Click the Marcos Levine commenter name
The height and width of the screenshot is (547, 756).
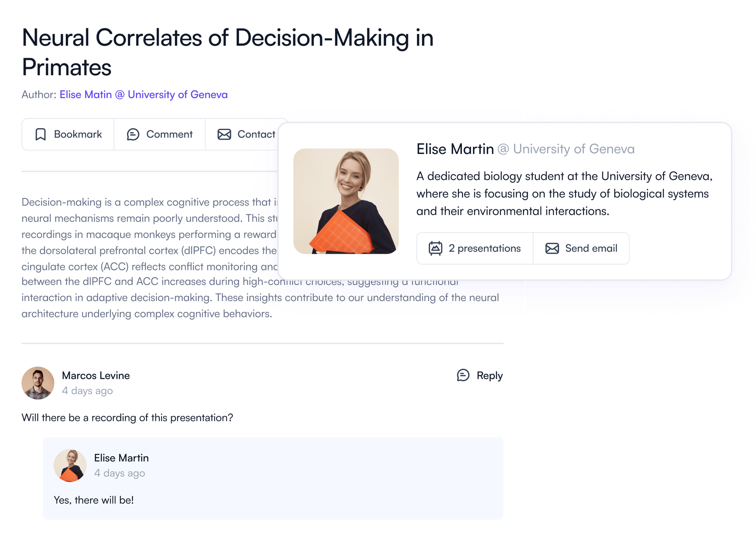pos(96,376)
